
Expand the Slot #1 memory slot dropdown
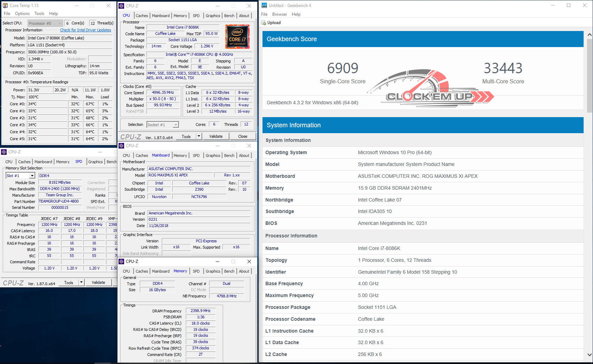pyautogui.click(x=32, y=176)
